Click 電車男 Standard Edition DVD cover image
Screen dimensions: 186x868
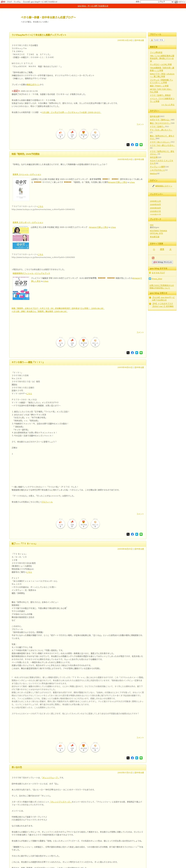coord(21,237)
